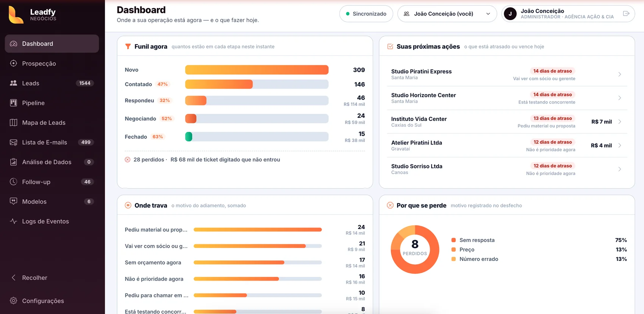Click the Contatado 47% conversion badge
The width and height of the screenshot is (644, 314).
163,84
